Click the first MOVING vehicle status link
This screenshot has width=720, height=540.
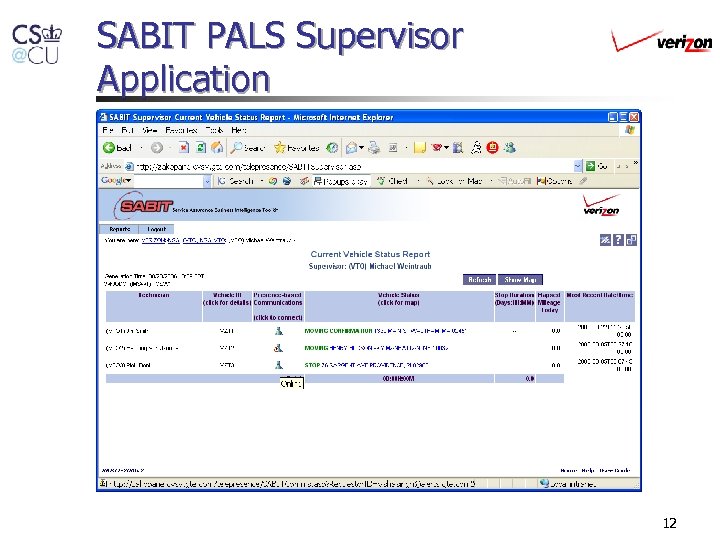(x=385, y=331)
